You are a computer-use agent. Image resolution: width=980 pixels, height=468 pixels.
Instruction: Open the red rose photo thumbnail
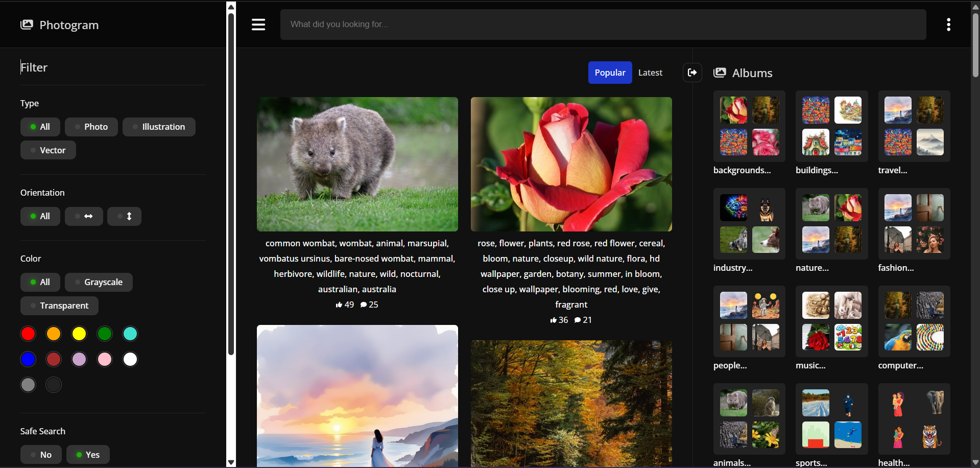pos(571,164)
